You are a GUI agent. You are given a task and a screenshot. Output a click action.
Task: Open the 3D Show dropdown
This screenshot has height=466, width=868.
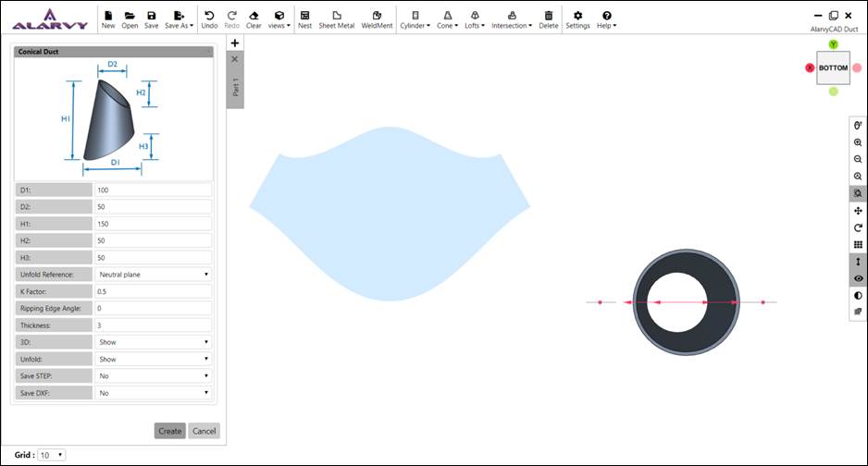(x=153, y=342)
